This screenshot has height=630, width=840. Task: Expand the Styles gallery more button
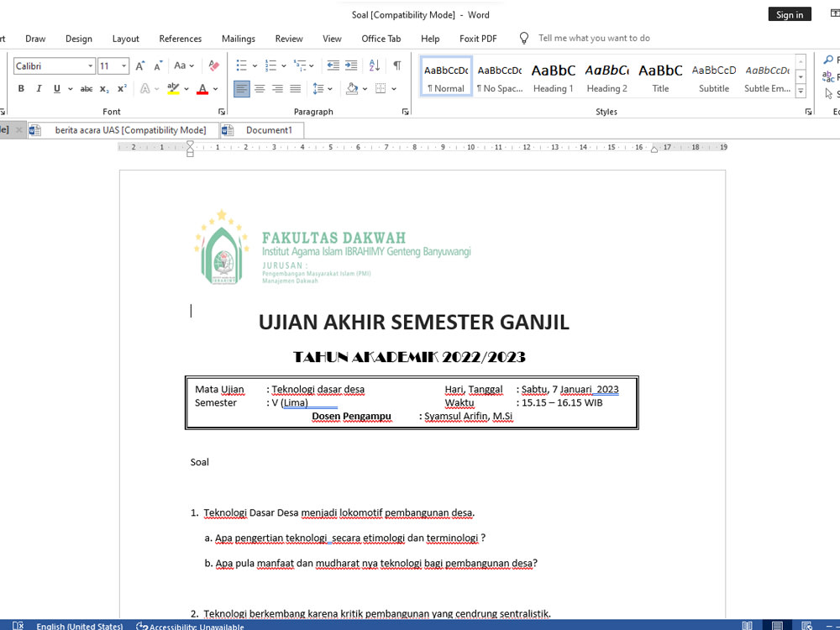tap(801, 92)
